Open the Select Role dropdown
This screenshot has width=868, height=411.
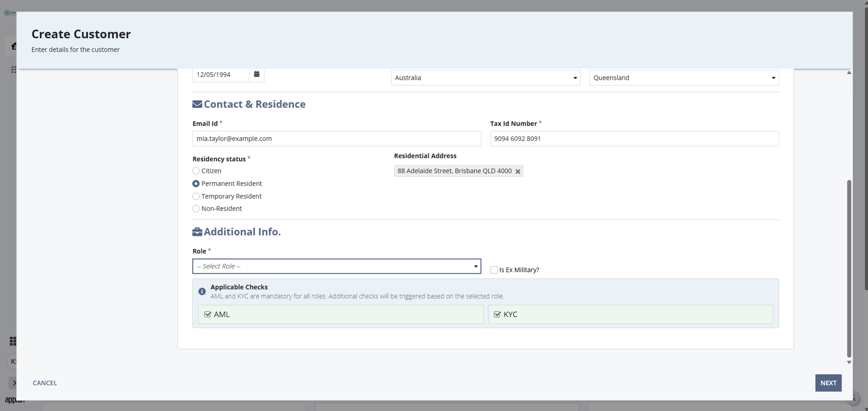pyautogui.click(x=337, y=266)
